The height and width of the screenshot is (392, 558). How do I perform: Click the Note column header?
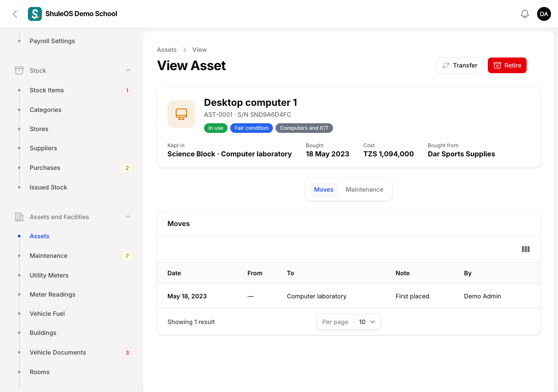click(x=402, y=273)
